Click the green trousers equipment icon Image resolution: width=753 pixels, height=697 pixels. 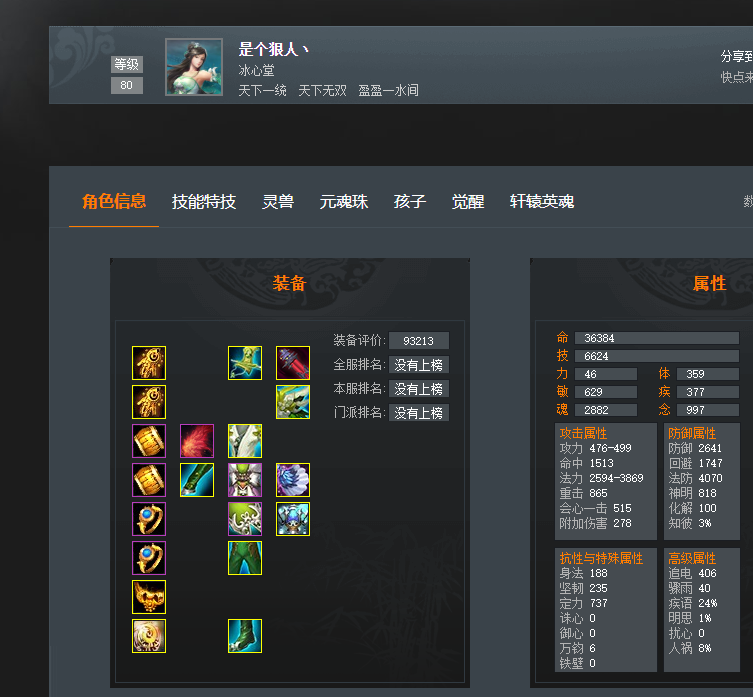pyautogui.click(x=245, y=558)
